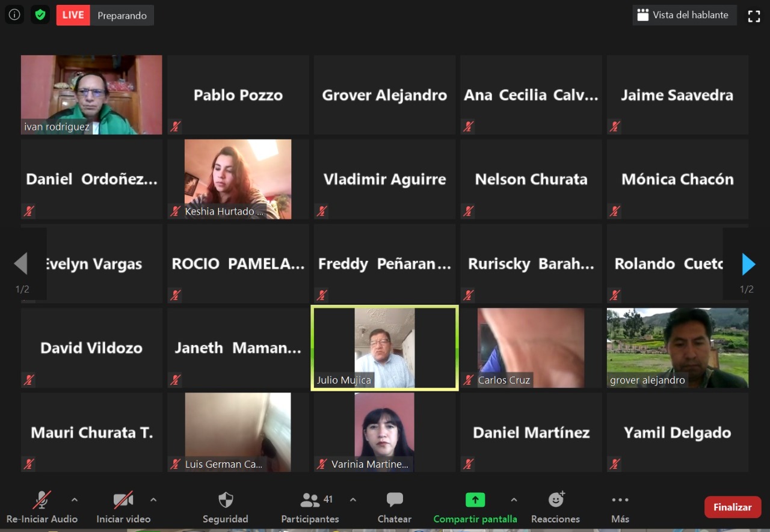Screen dimensions: 770x532
Task: Go to next page of participants
Action: coord(748,264)
